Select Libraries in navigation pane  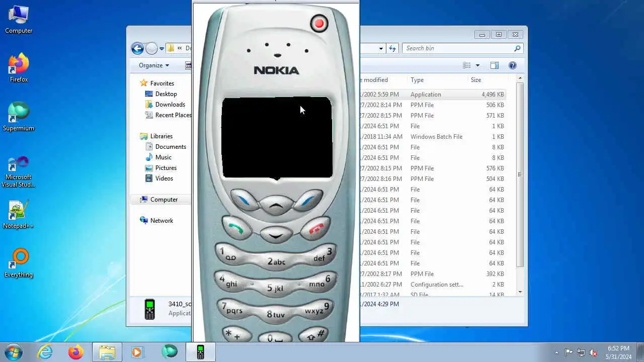coord(161,136)
